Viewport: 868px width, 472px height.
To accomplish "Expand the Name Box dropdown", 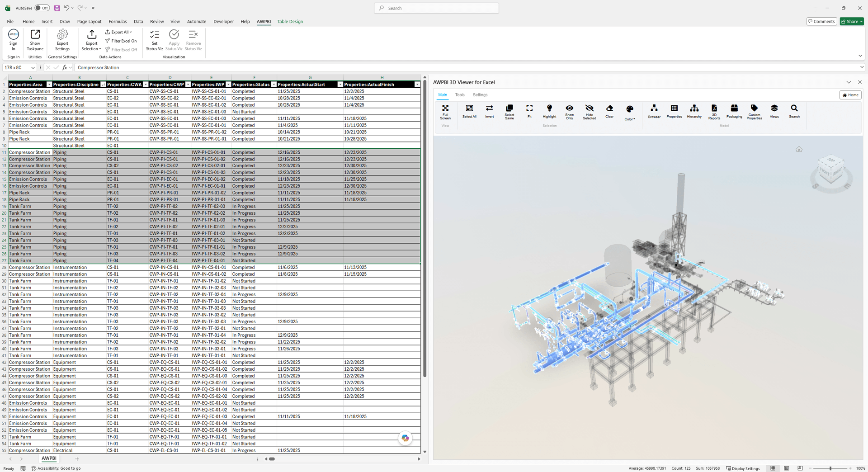I will (x=33, y=67).
